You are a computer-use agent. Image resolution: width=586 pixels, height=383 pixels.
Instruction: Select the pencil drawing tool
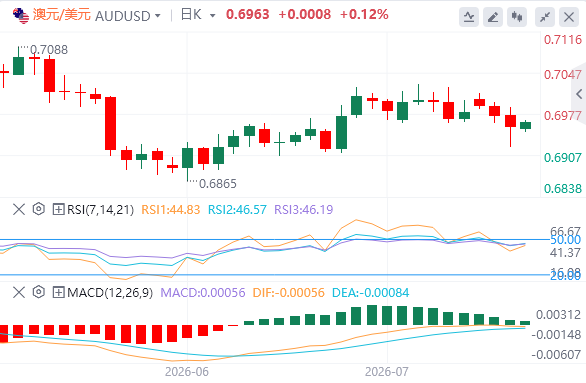click(x=493, y=17)
